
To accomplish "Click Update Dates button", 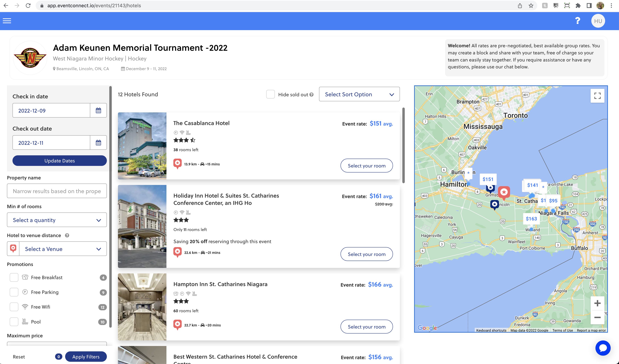I will tap(59, 161).
